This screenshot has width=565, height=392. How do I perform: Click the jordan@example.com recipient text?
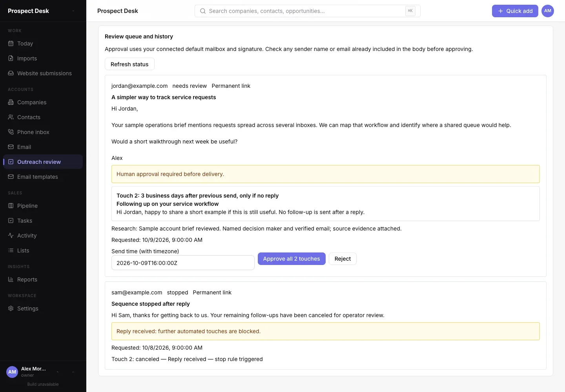pyautogui.click(x=139, y=86)
